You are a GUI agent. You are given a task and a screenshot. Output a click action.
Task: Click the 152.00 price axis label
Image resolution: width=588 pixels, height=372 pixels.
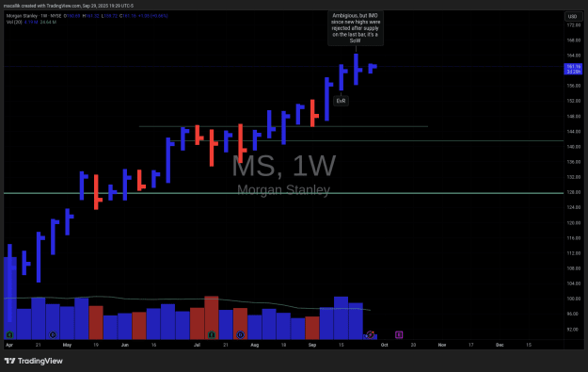574,101
